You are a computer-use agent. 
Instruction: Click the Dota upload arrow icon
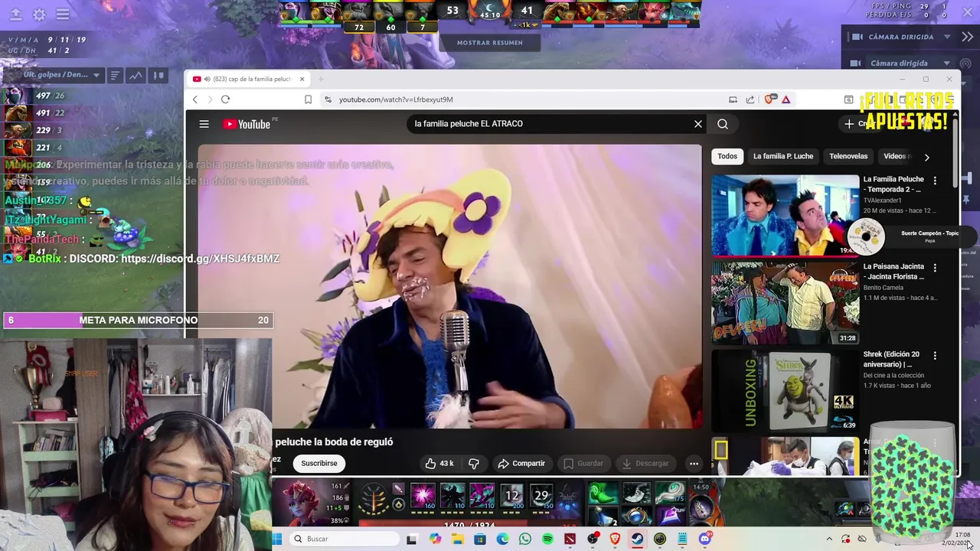(15, 15)
